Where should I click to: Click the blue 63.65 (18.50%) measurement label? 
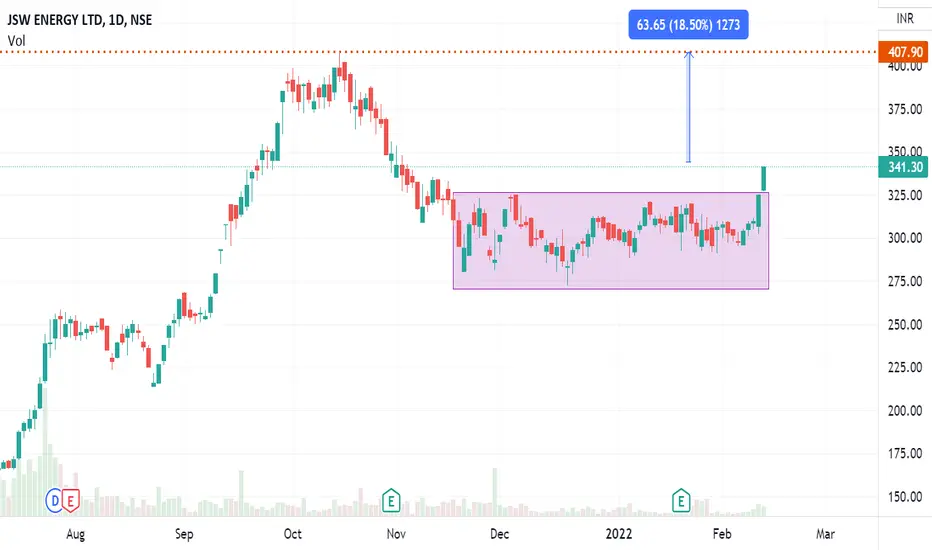[x=688, y=25]
